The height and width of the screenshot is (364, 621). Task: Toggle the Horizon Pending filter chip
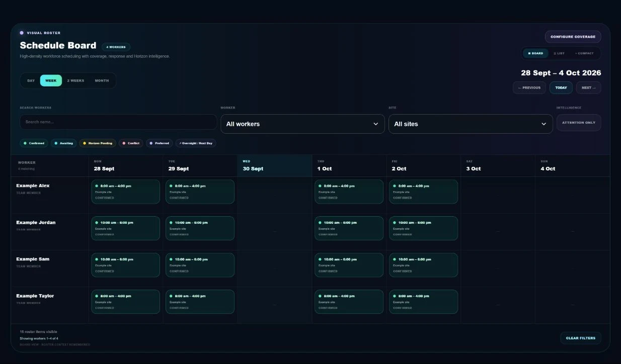click(98, 143)
